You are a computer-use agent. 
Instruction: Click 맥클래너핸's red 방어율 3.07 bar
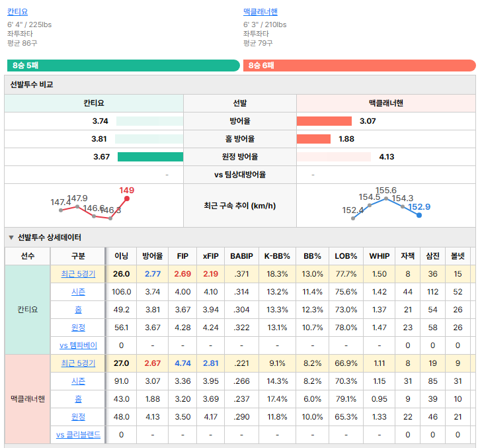pos(324,121)
